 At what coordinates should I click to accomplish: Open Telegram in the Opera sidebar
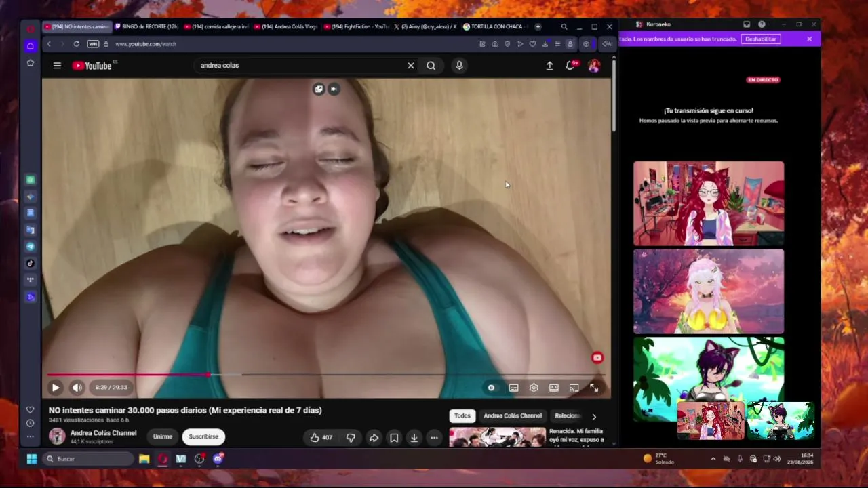pos(31,247)
